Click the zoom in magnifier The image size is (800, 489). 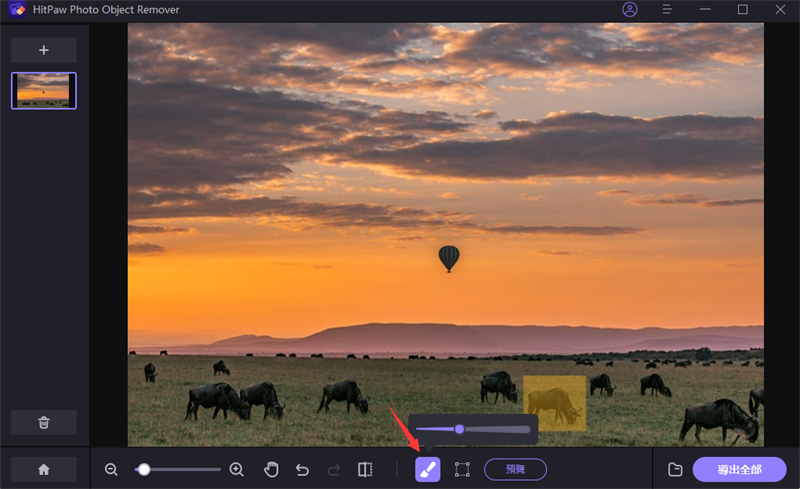237,470
